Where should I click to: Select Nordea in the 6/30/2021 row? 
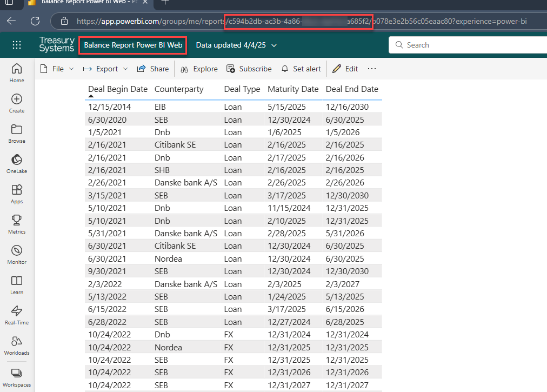pyautogui.click(x=168, y=258)
